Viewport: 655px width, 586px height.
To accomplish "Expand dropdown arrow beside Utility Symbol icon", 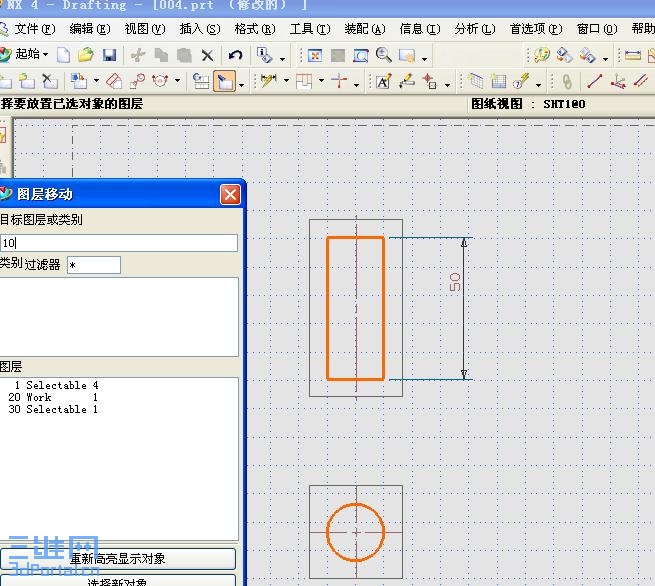I will [x=356, y=85].
